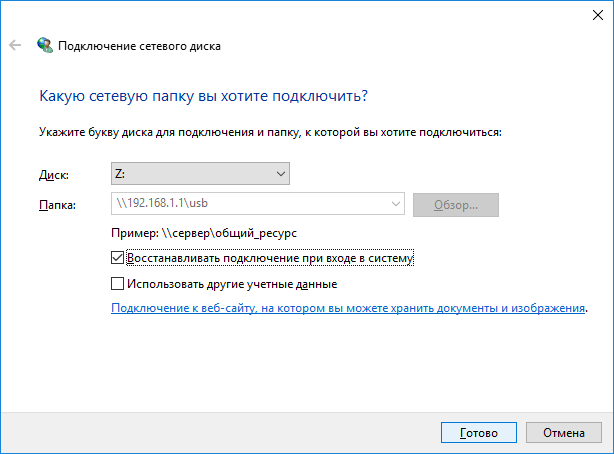Expand the folder path dropdown arrow

tap(397, 205)
